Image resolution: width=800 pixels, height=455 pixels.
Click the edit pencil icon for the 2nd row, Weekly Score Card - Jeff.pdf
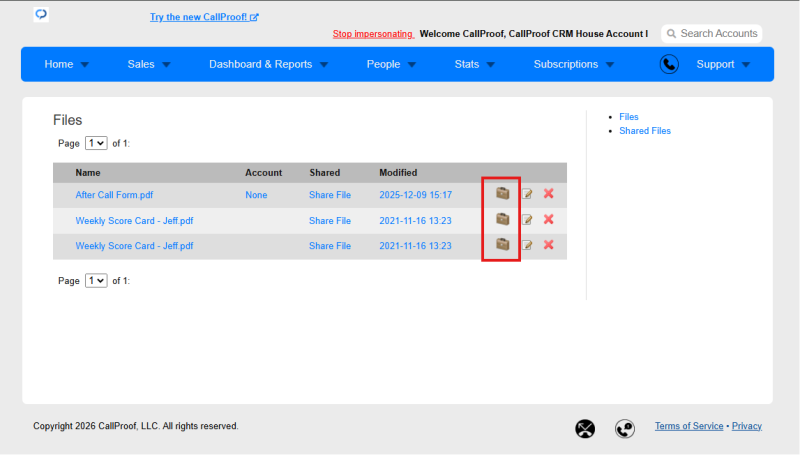(x=527, y=219)
